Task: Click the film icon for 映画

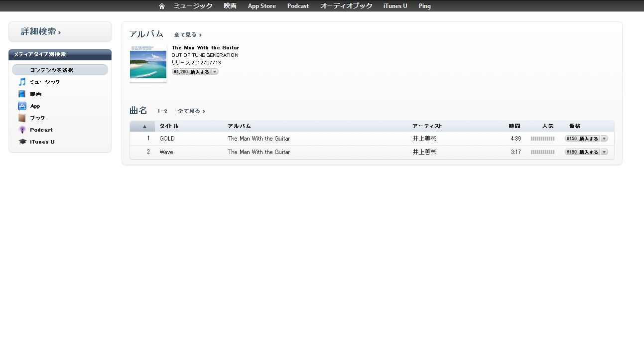Action: pos(22,94)
